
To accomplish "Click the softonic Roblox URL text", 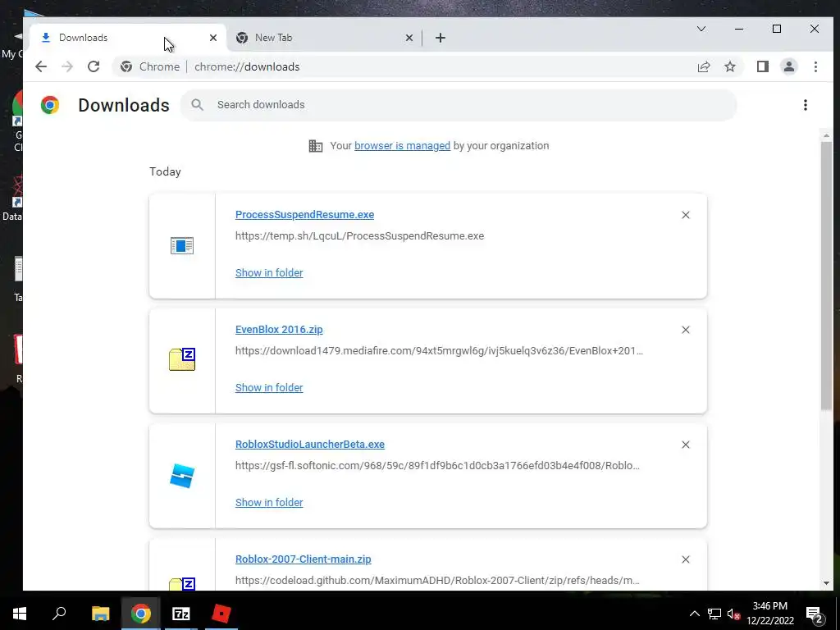I will (437, 466).
